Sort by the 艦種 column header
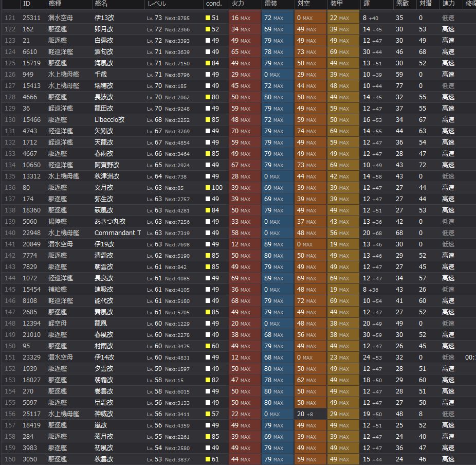 (54, 4)
